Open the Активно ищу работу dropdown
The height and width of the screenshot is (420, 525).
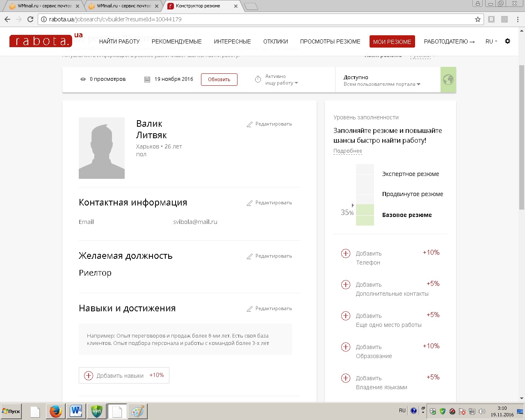click(x=281, y=80)
